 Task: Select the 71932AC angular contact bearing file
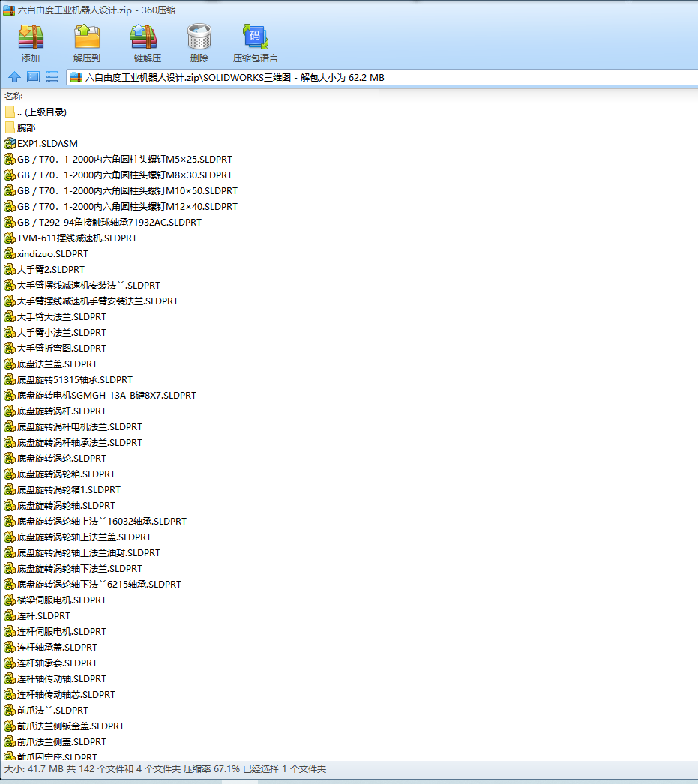(103, 223)
